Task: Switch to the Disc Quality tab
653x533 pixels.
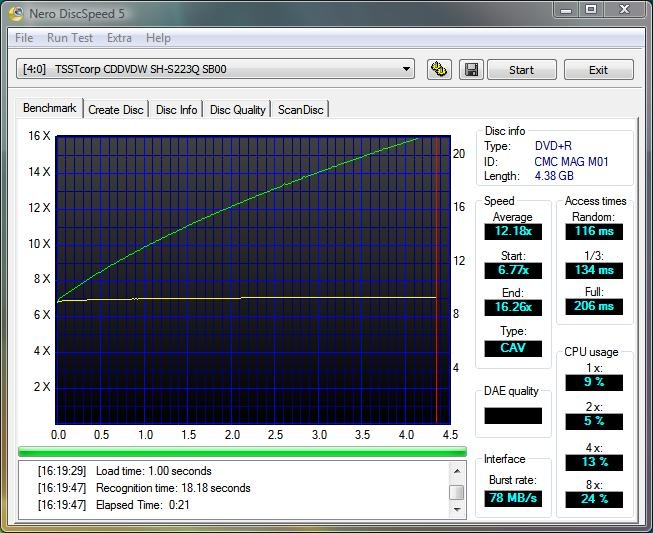Action: [238, 110]
